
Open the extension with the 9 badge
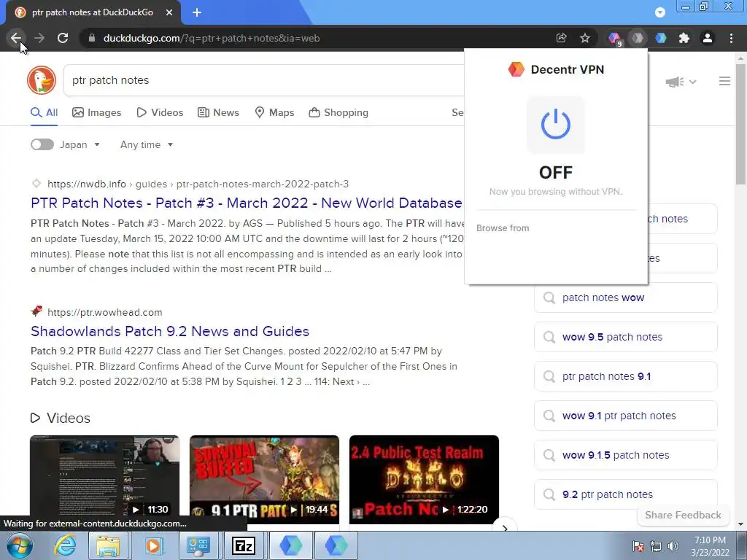(614, 38)
